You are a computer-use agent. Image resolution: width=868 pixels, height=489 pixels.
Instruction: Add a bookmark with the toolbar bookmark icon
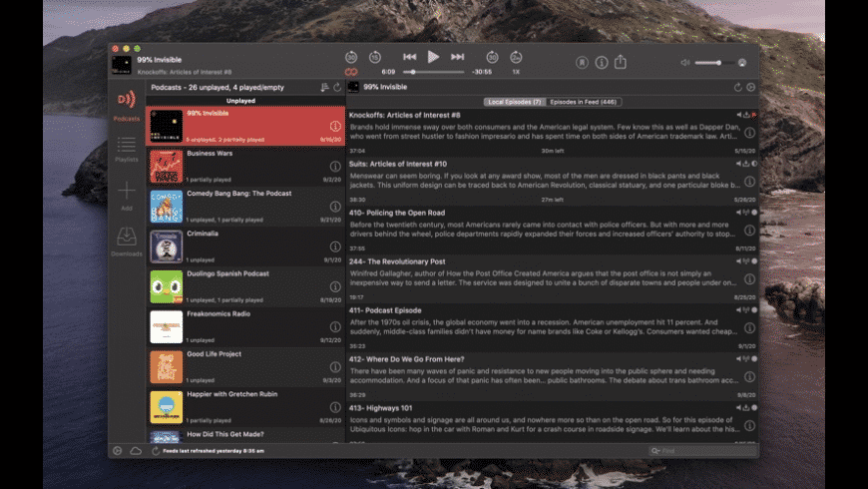click(582, 63)
